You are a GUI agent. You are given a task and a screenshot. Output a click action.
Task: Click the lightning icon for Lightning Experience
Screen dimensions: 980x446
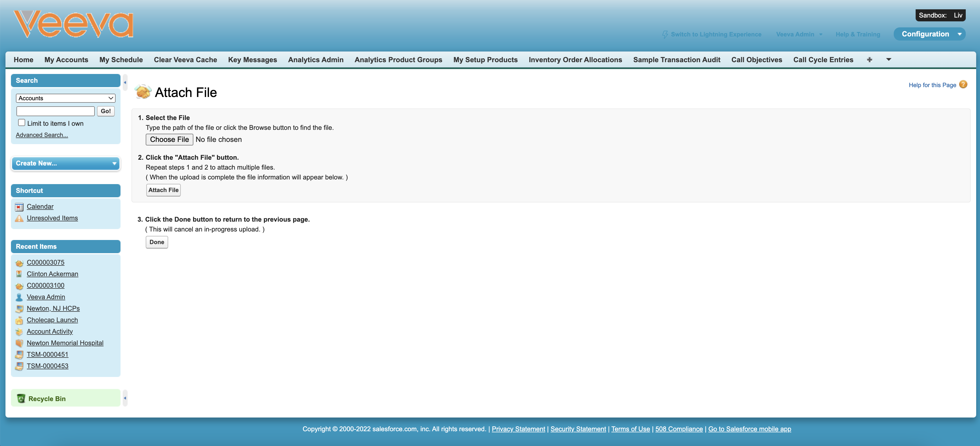(665, 34)
